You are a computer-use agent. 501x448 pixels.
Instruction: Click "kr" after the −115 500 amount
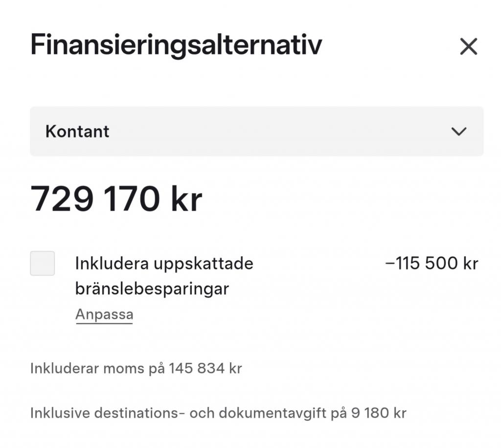tap(469, 263)
